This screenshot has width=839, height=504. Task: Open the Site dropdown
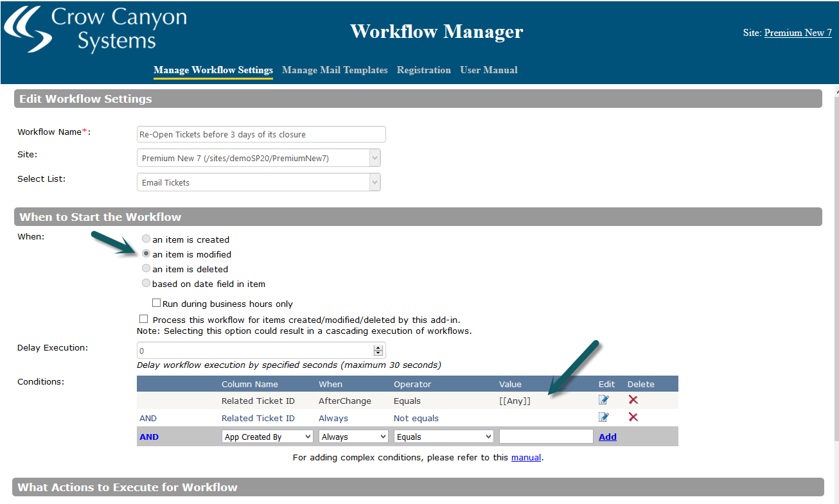click(x=259, y=158)
